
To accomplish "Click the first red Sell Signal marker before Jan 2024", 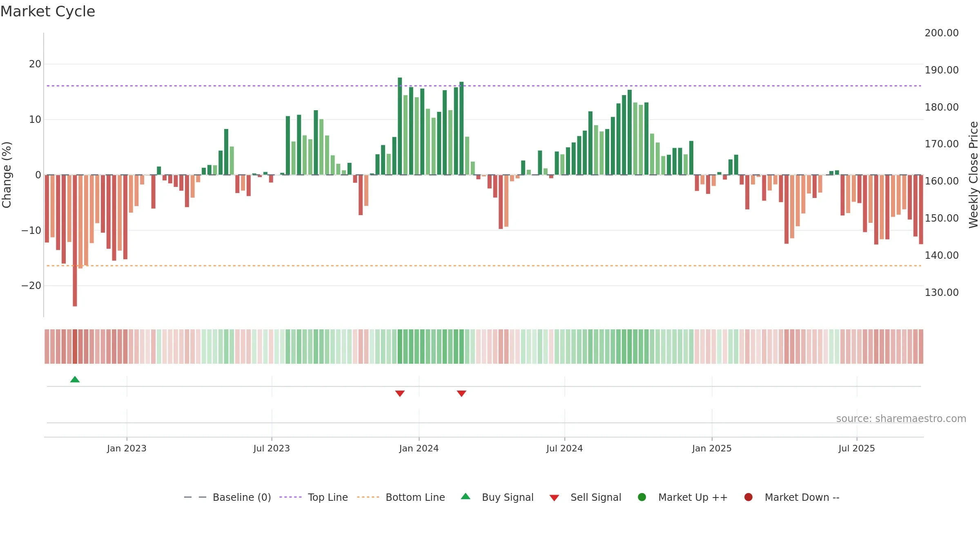I will click(400, 393).
